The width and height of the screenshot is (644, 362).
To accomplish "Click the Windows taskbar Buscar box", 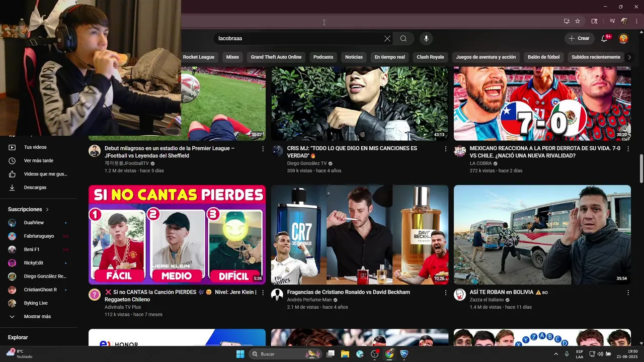I will tap(286, 354).
